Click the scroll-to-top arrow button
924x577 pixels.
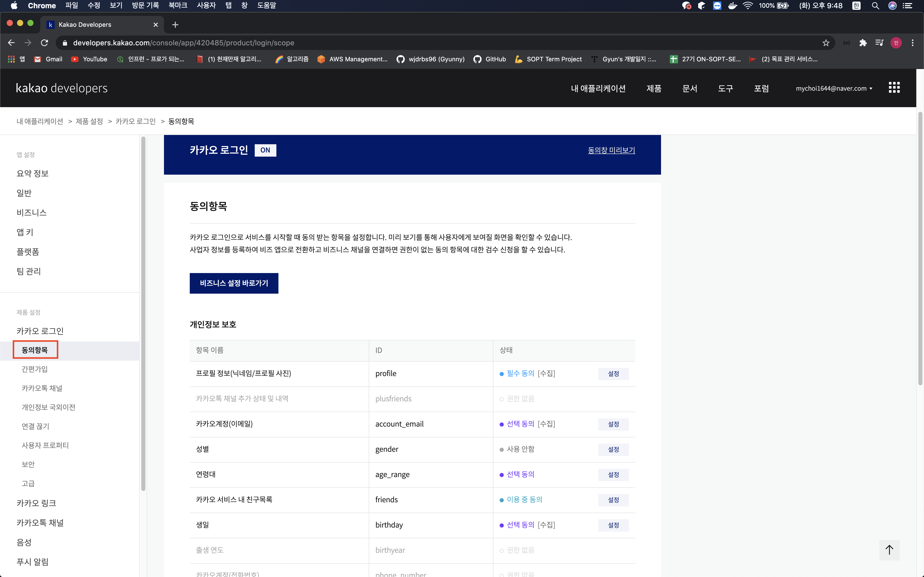(889, 549)
